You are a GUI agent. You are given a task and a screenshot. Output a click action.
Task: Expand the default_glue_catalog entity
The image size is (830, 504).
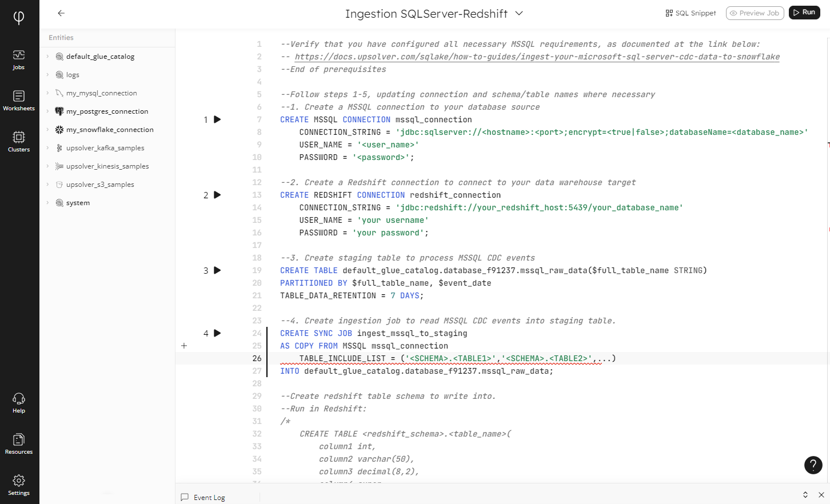pyautogui.click(x=47, y=57)
